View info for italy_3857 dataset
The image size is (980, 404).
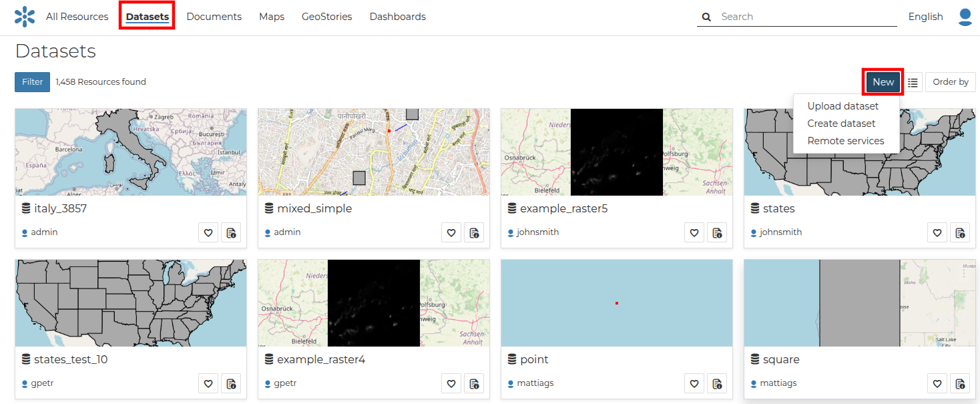pos(231,232)
